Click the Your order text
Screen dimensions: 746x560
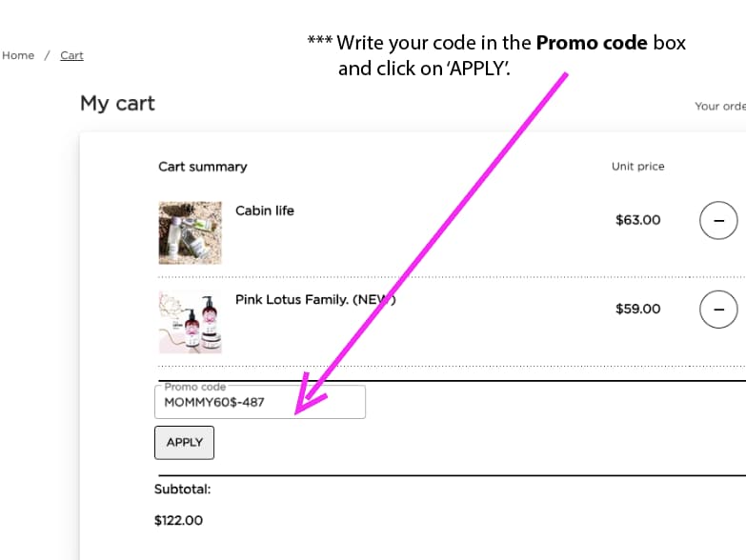coord(719,106)
